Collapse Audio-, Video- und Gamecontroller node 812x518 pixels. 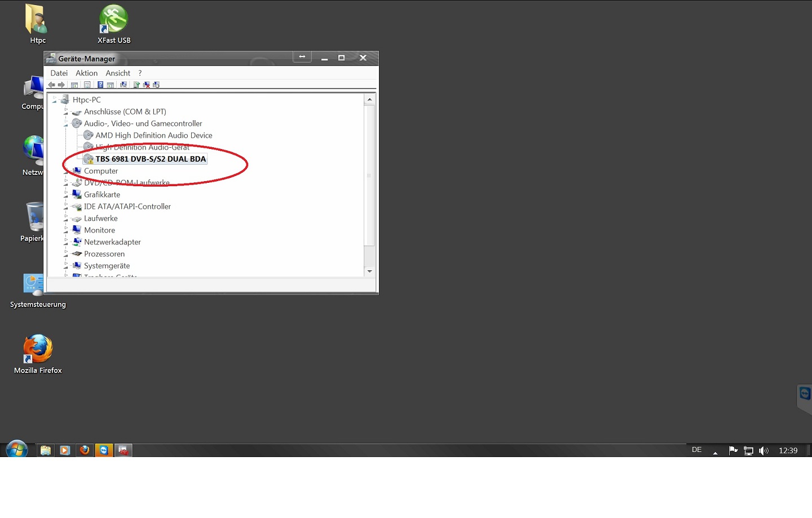tap(66, 123)
